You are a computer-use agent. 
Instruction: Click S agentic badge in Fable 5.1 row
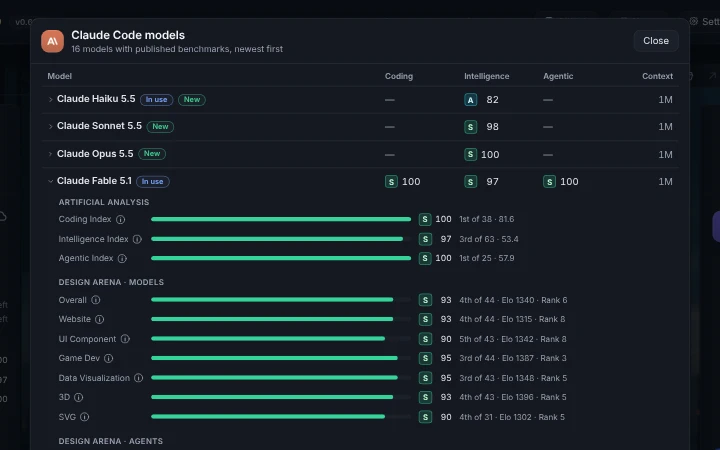pyautogui.click(x=550, y=182)
